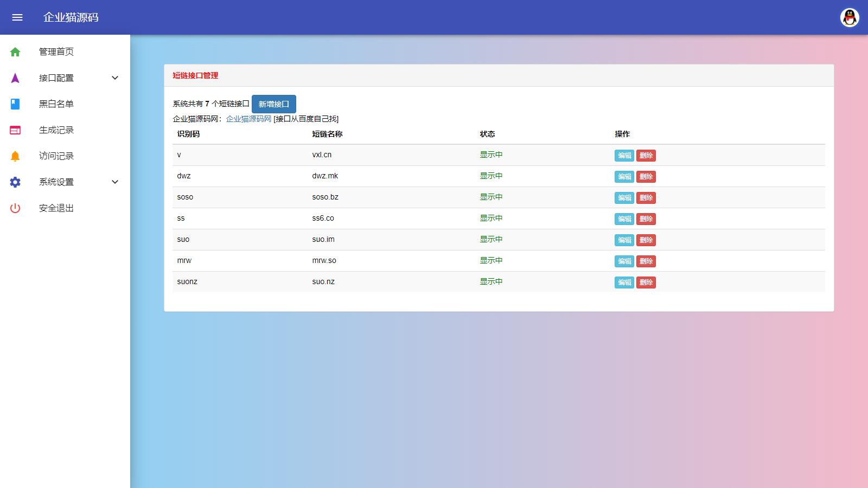The width and height of the screenshot is (868, 488).
Task: Edit the vxl.cn short link row
Action: (x=624, y=156)
